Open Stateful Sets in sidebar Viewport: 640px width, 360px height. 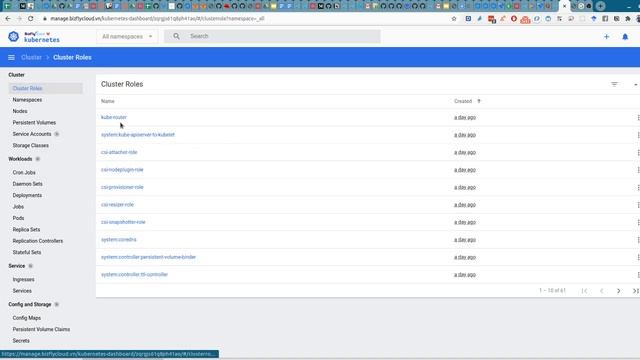(27, 252)
